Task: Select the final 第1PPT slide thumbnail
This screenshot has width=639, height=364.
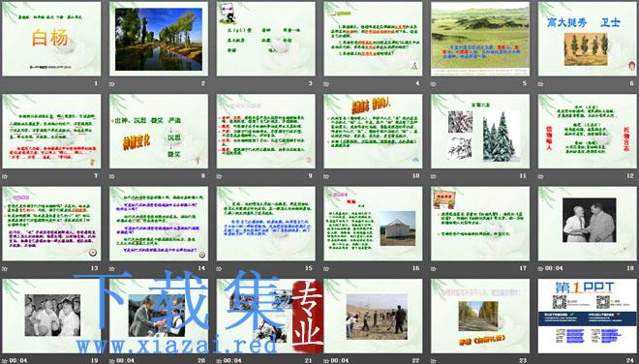Action: coord(588,316)
